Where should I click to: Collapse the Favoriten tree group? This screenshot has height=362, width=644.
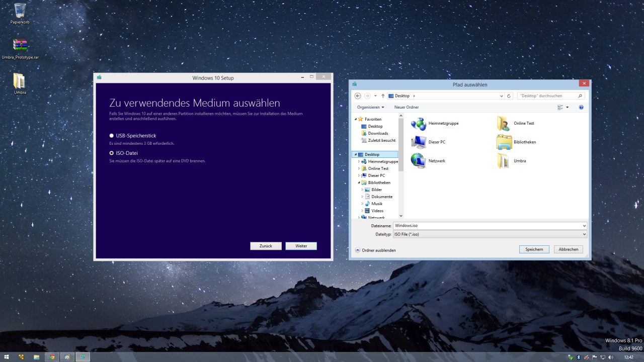click(x=356, y=119)
